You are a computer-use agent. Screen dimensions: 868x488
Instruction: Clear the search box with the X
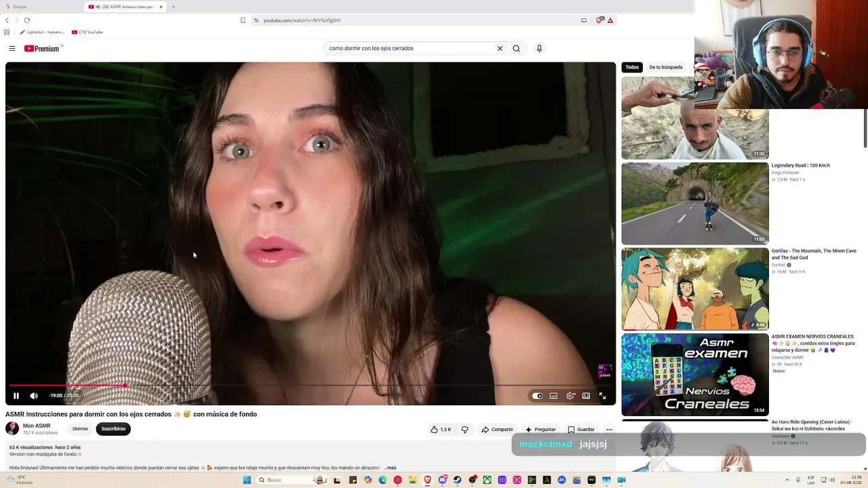(500, 48)
